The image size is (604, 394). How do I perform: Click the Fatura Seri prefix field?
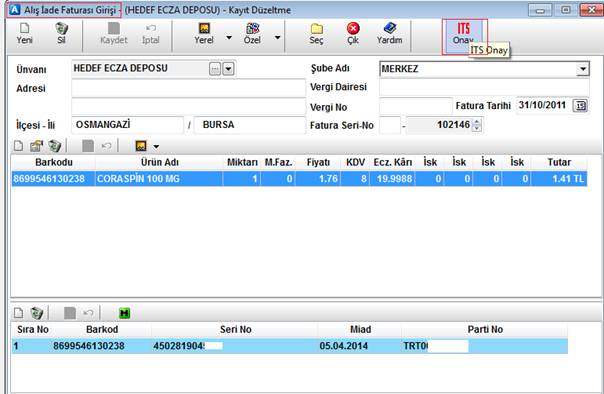[x=390, y=125]
